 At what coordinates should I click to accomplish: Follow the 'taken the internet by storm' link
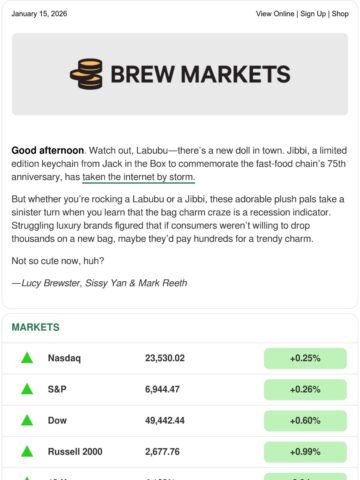click(139, 177)
